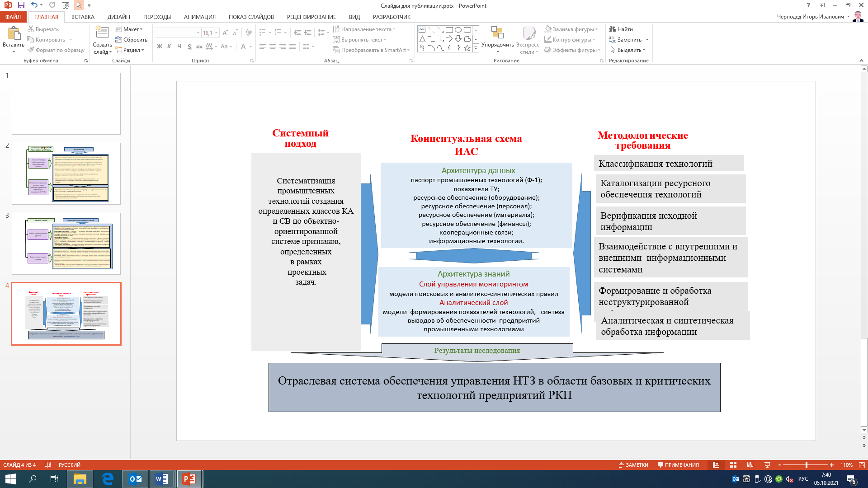868x488 pixels.
Task: Click Clear Formatting eraser icon
Action: click(x=249, y=33)
